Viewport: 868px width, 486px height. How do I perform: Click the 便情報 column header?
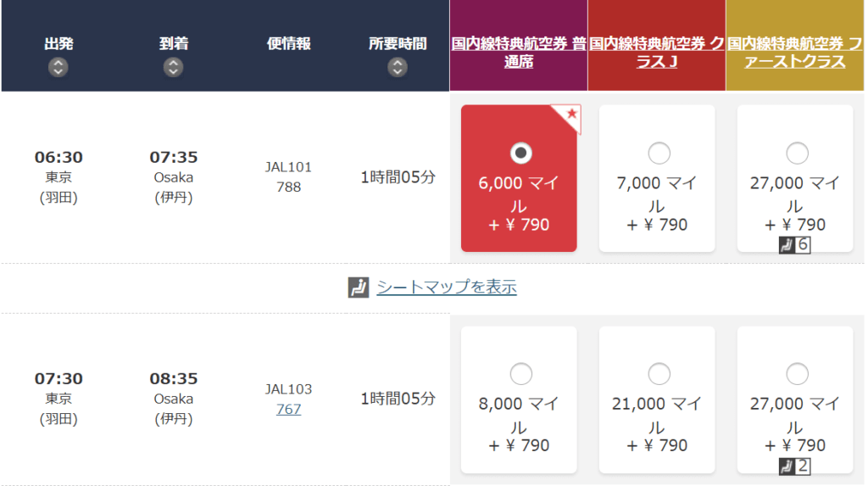(x=288, y=43)
